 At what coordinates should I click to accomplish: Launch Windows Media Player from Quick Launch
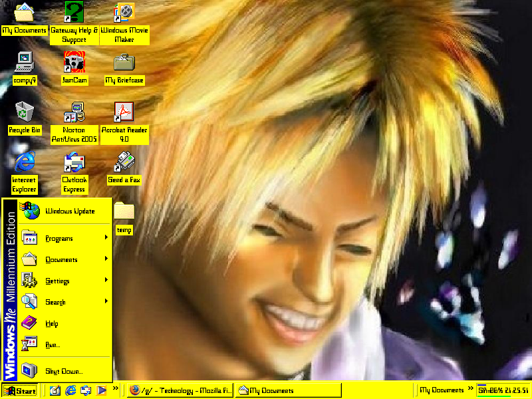pos(102,390)
